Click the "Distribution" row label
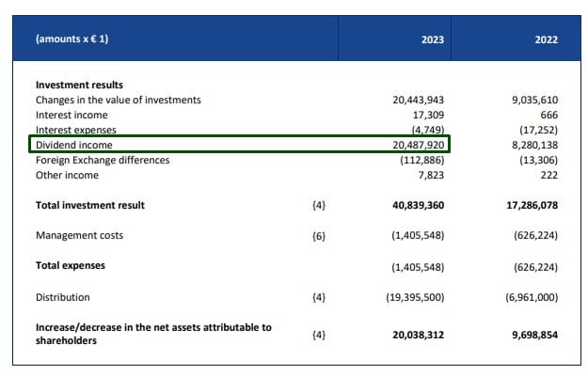 tap(63, 297)
